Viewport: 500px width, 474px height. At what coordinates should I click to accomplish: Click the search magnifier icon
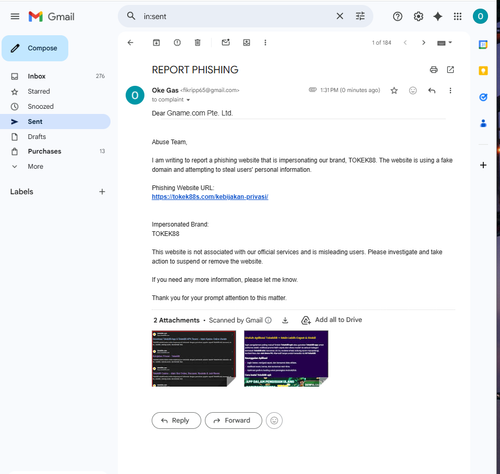(x=131, y=16)
